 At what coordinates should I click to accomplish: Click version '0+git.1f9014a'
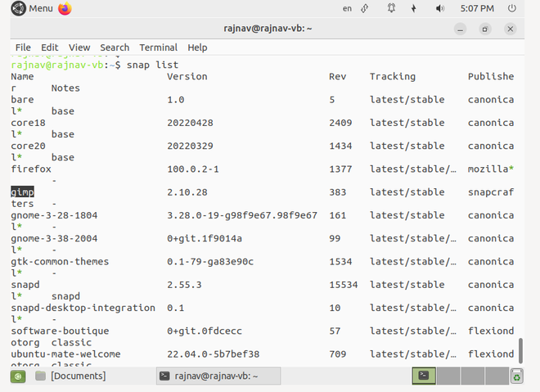click(x=205, y=238)
